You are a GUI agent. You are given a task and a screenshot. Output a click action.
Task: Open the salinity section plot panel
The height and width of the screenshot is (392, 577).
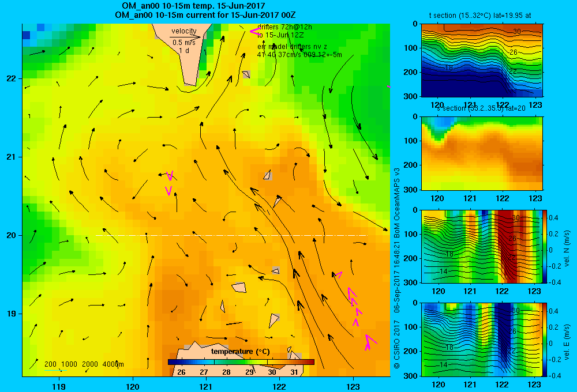click(482, 153)
